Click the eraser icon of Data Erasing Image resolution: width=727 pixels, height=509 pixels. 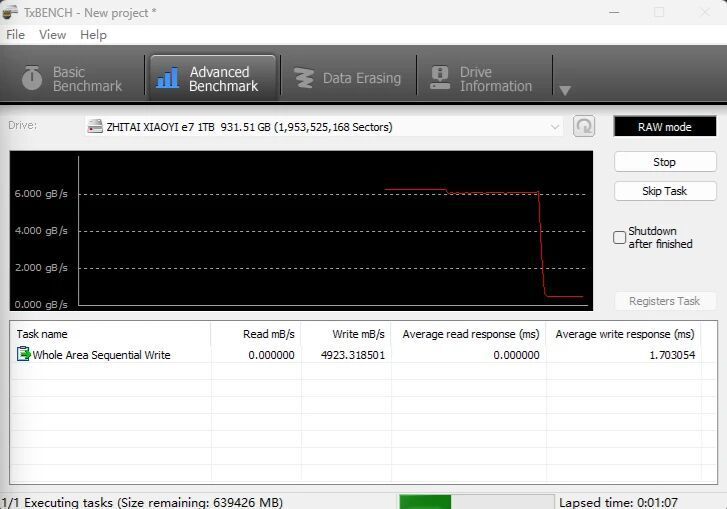click(x=304, y=78)
